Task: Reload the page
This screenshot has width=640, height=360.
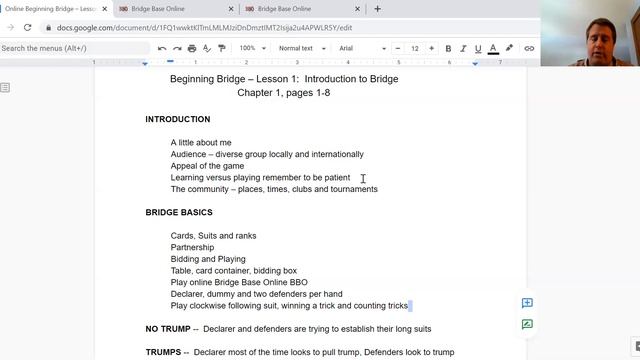Action: 27,27
